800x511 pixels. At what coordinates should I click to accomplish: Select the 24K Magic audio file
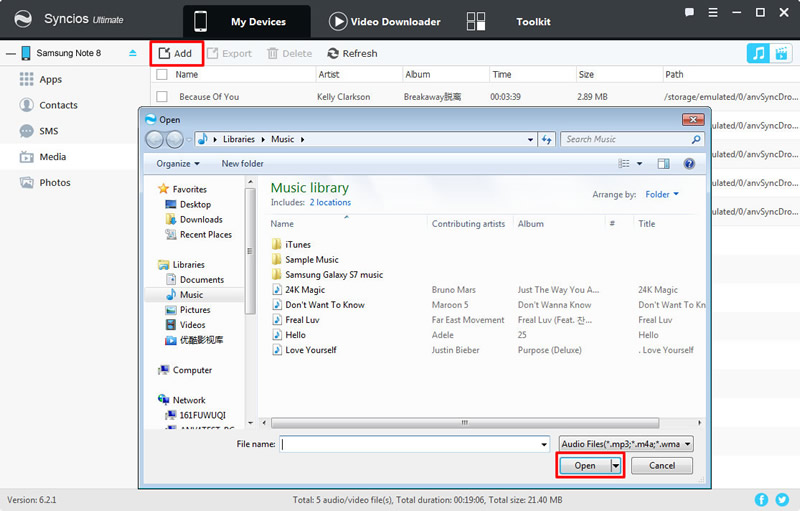pyautogui.click(x=299, y=290)
